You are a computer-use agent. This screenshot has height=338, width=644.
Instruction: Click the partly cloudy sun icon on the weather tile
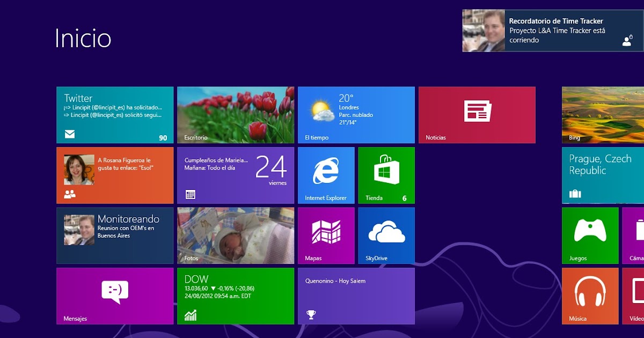point(322,110)
